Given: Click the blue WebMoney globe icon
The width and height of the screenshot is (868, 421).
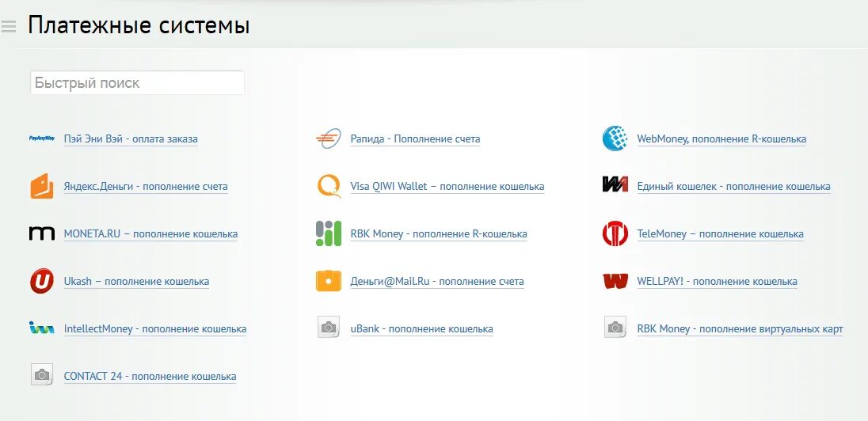Looking at the screenshot, I should 615,138.
